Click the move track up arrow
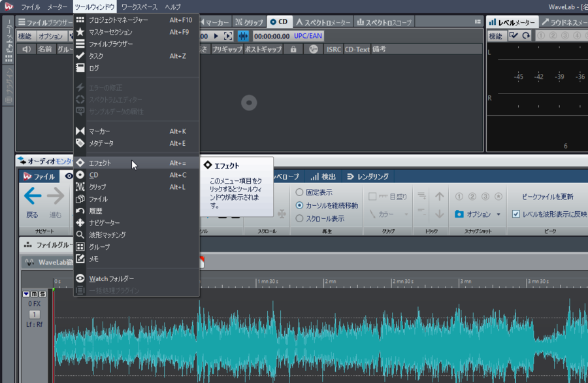 tap(440, 196)
